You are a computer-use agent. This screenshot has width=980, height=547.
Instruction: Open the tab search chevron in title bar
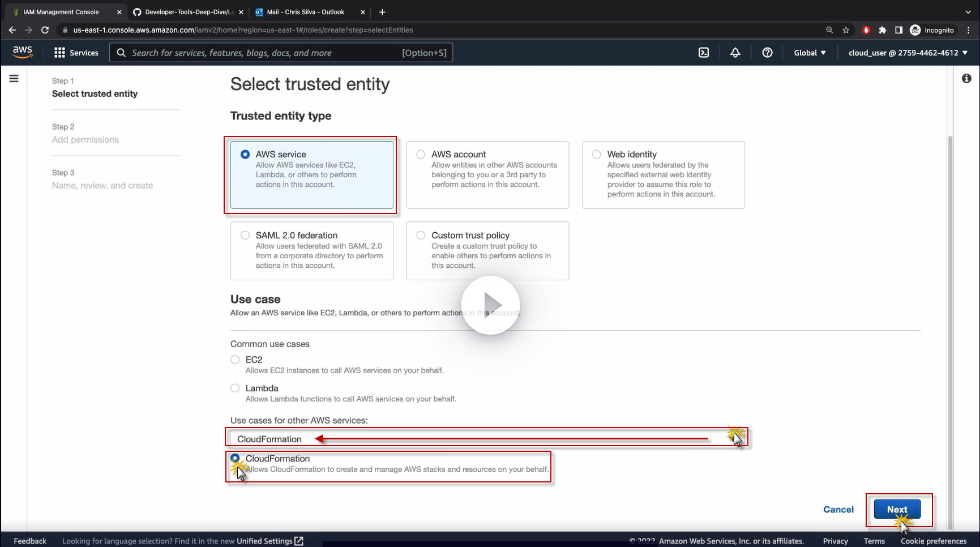(968, 12)
